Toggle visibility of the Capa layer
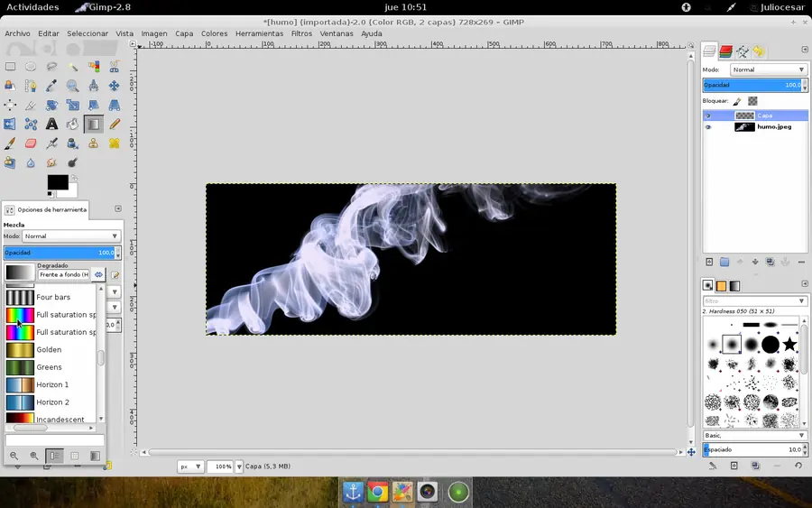Viewport: 812px width, 508px height. pyautogui.click(x=708, y=115)
